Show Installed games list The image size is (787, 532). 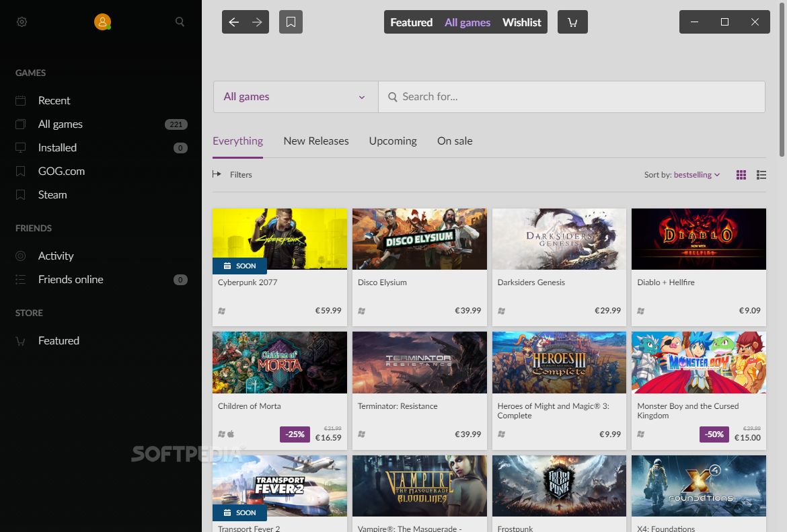pyautogui.click(x=101, y=147)
